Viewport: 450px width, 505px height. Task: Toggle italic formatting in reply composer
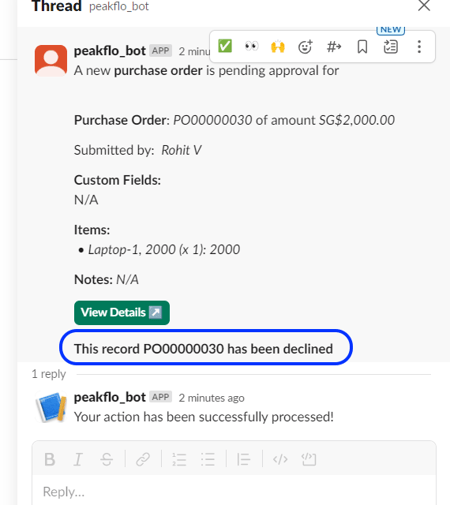click(x=78, y=459)
